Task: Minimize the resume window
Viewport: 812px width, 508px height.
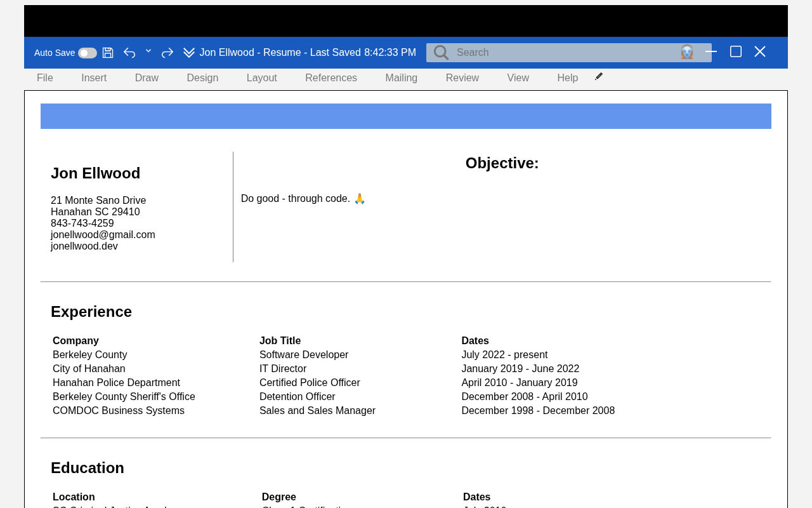Action: click(x=711, y=52)
